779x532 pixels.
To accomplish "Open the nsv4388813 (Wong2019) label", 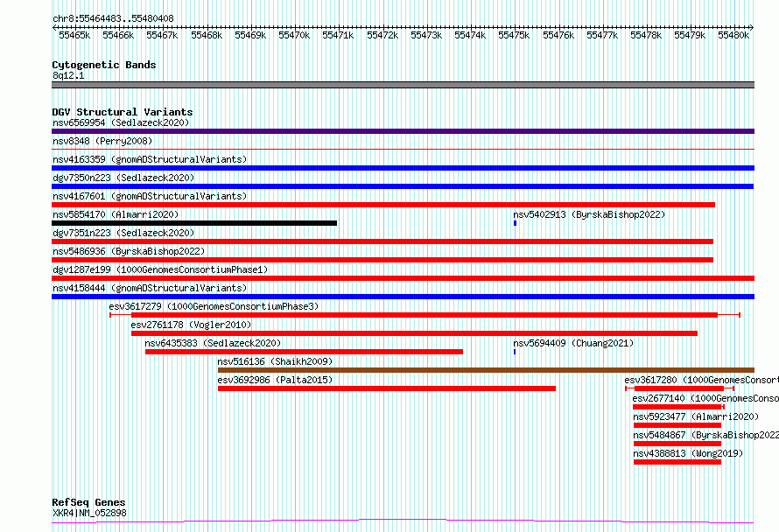I will (688, 453).
